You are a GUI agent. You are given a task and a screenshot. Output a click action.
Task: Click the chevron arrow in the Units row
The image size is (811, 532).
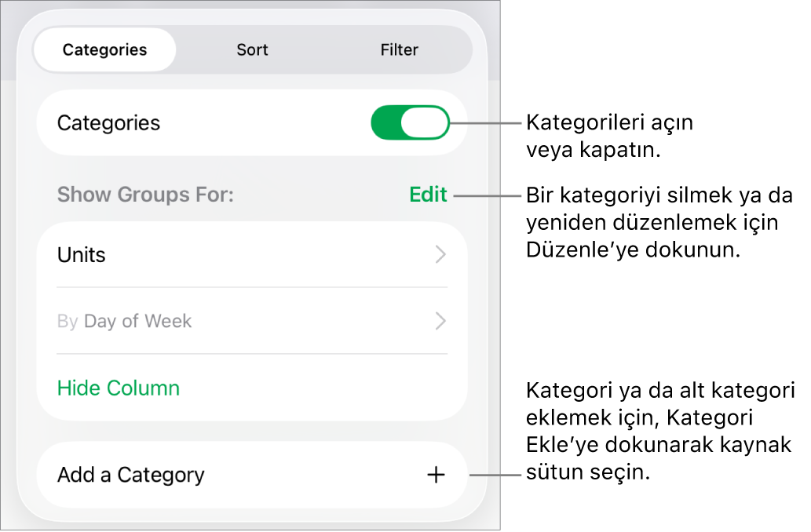pos(440,254)
